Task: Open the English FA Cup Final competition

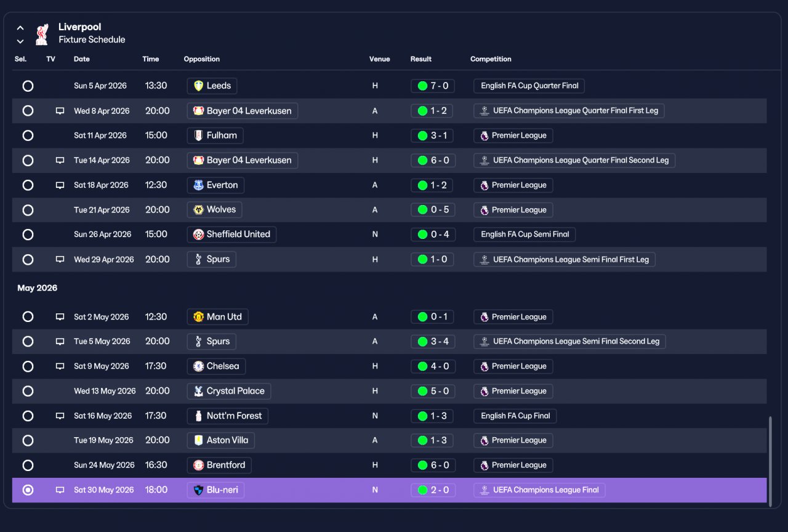Action: click(515, 416)
